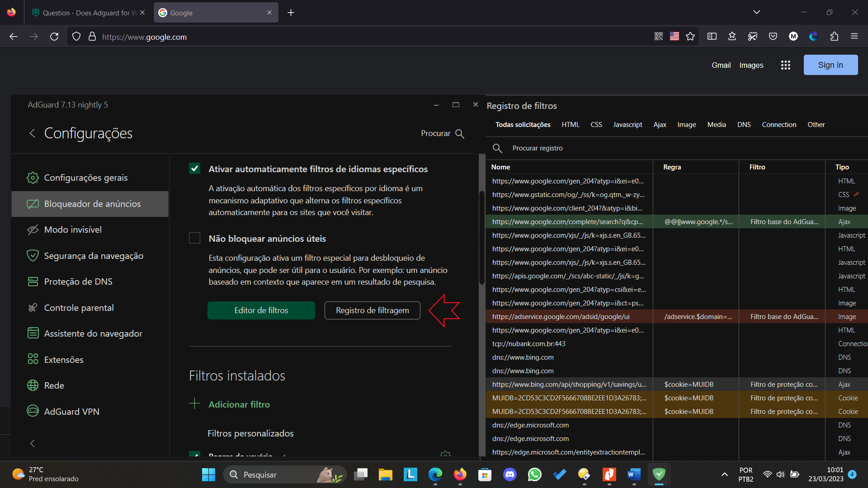The width and height of the screenshot is (868, 488).
Task: Open the list-all-tabs dropdown arrow
Action: (756, 12)
